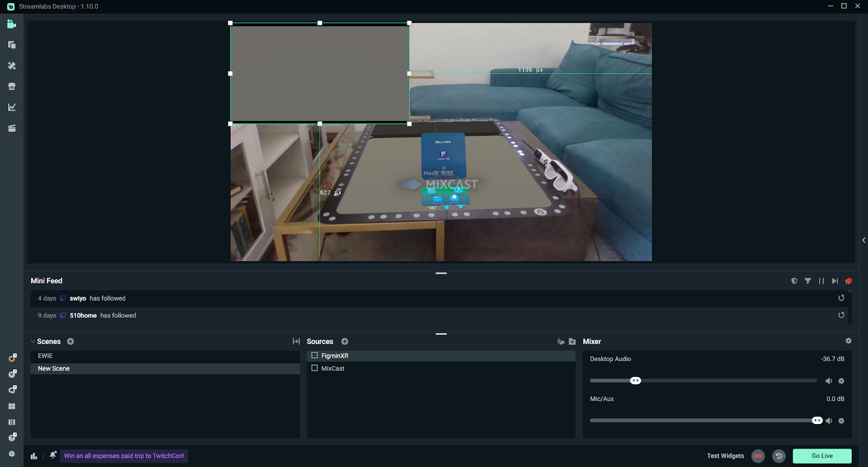Viewport: 868px width, 467px height.
Task: Select the MixCast source
Action: (x=333, y=369)
